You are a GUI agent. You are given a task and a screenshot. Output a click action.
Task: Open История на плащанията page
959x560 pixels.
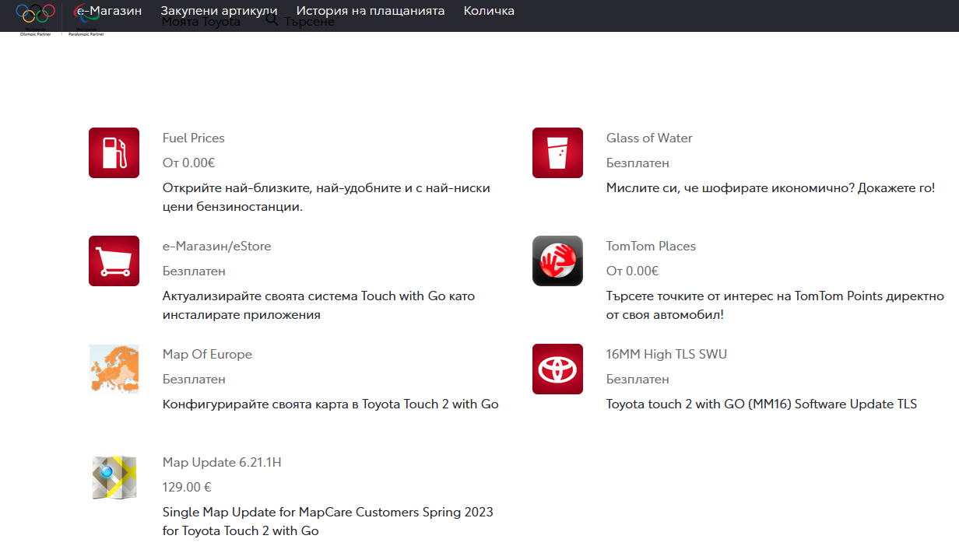(x=371, y=11)
